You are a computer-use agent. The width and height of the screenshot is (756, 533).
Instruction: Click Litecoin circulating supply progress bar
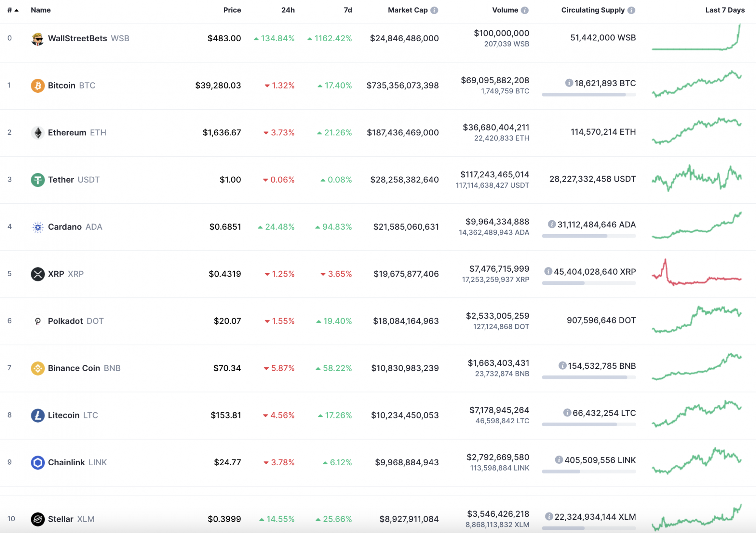tap(589, 424)
